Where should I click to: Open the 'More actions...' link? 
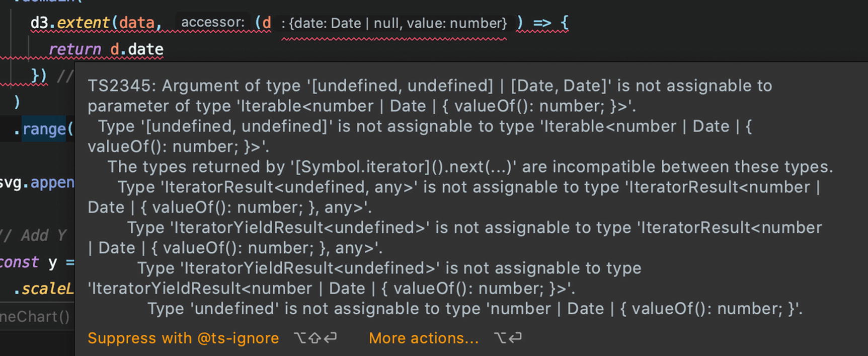pos(423,338)
